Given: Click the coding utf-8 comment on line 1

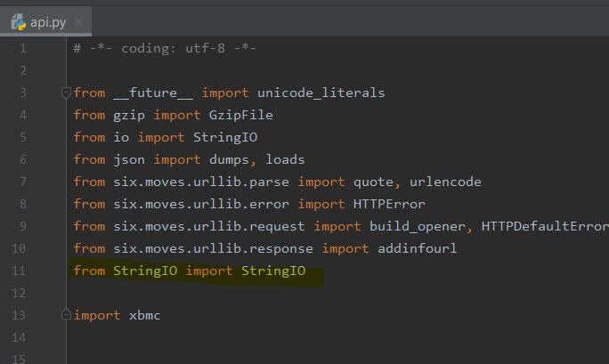Looking at the screenshot, I should (x=165, y=49).
